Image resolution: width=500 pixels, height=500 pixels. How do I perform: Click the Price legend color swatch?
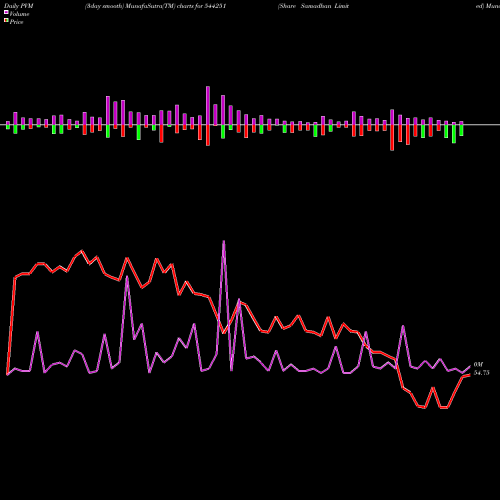6,21
